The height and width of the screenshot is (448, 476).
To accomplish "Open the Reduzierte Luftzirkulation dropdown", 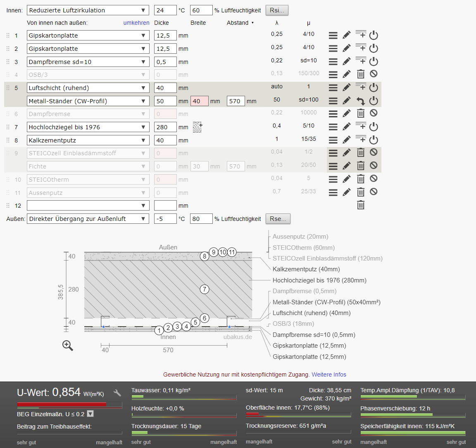I will [88, 10].
